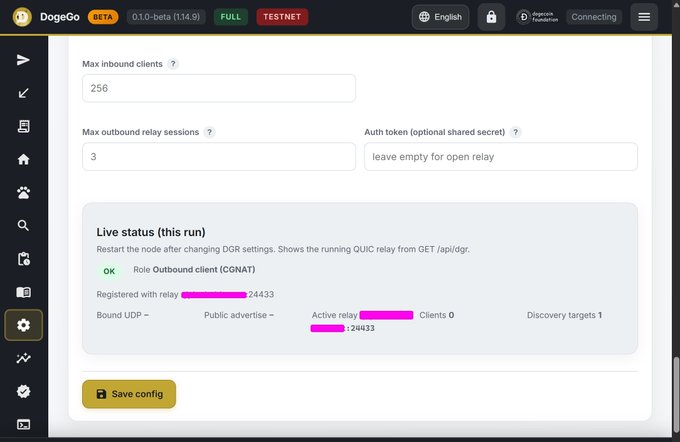Click the Save config button
Image resolution: width=680 pixels, height=442 pixels.
[x=129, y=394]
